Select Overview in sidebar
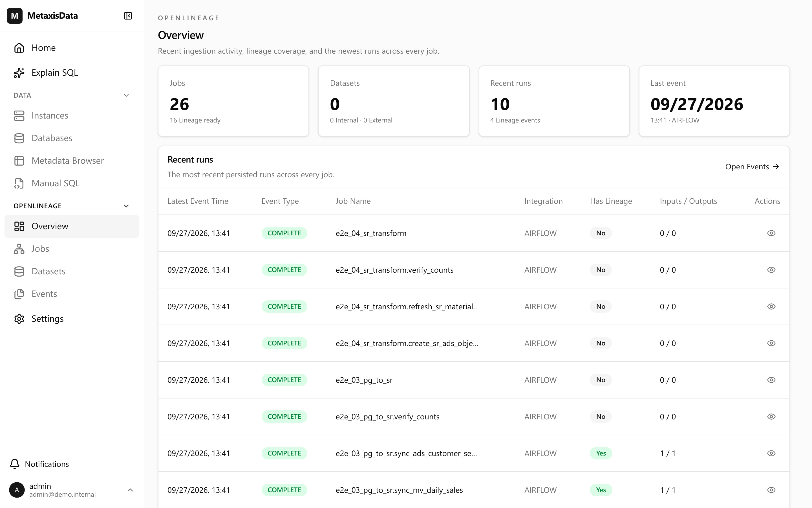 (72, 226)
